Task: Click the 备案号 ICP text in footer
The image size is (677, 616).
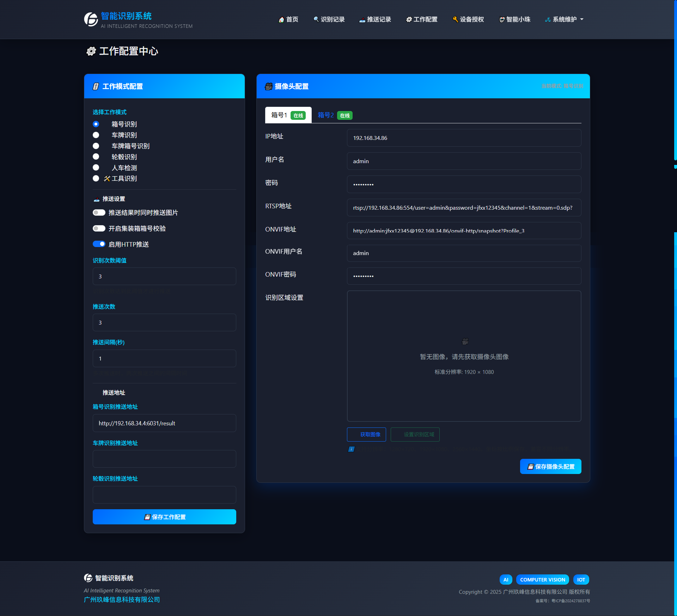Action: (563, 601)
